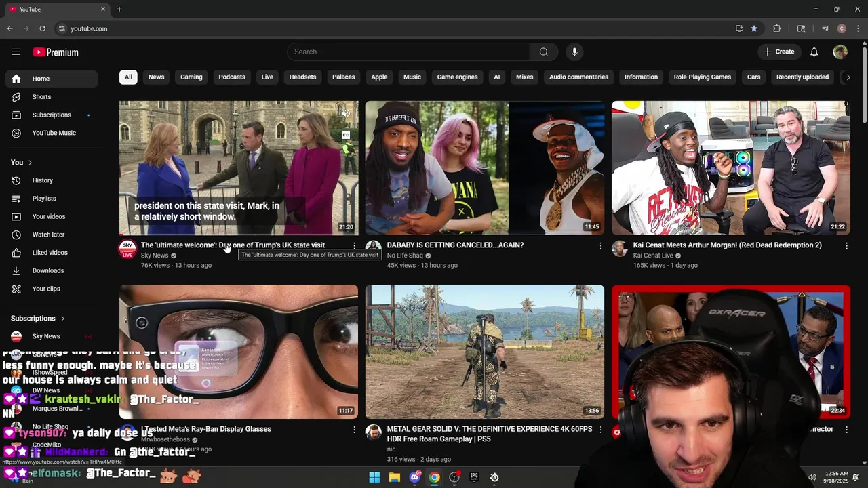Expand the Subscriptions section header
Screen dimensions: 868x488
pyautogui.click(x=38, y=319)
